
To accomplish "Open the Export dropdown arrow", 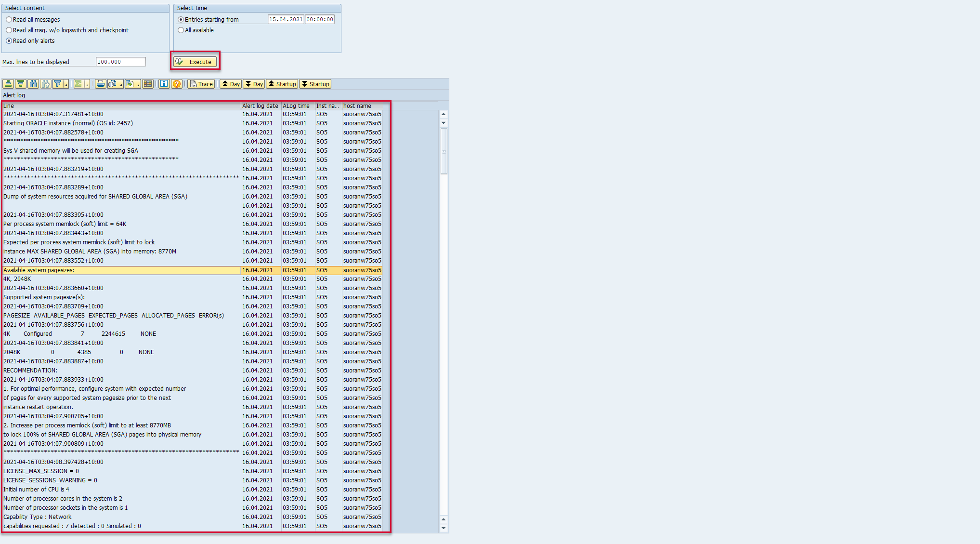I will coord(138,85).
